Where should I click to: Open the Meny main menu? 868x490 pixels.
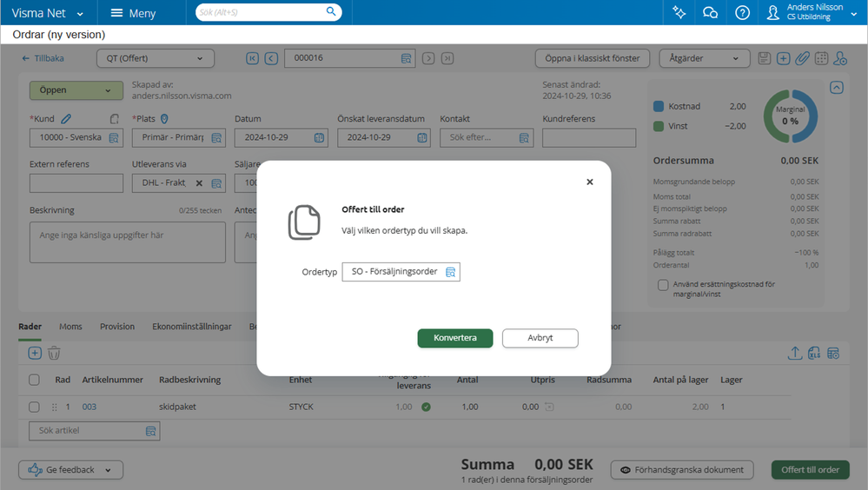coord(134,13)
